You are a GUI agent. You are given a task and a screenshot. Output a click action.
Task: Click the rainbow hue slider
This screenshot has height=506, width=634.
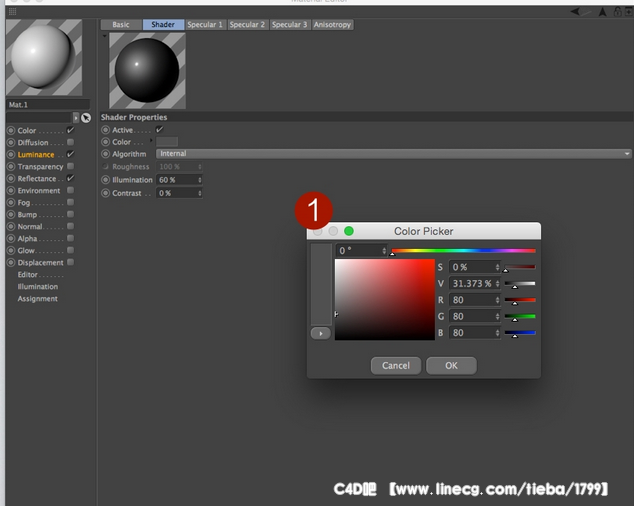point(463,251)
